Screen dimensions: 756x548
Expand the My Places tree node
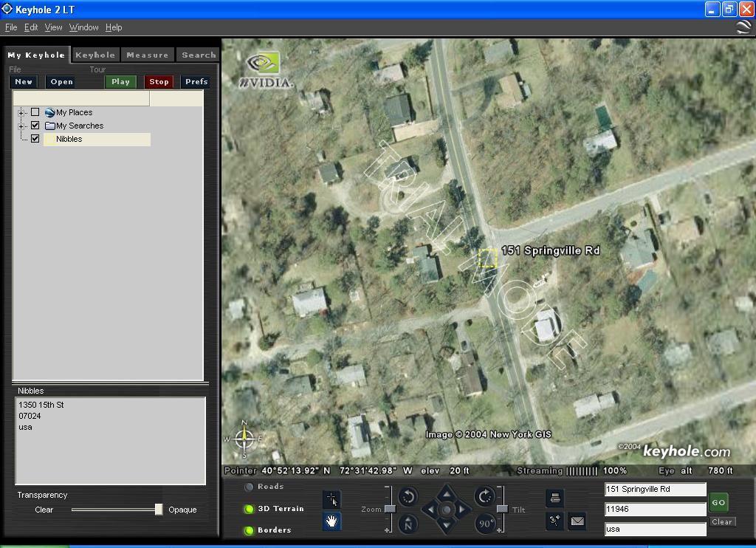(x=21, y=112)
